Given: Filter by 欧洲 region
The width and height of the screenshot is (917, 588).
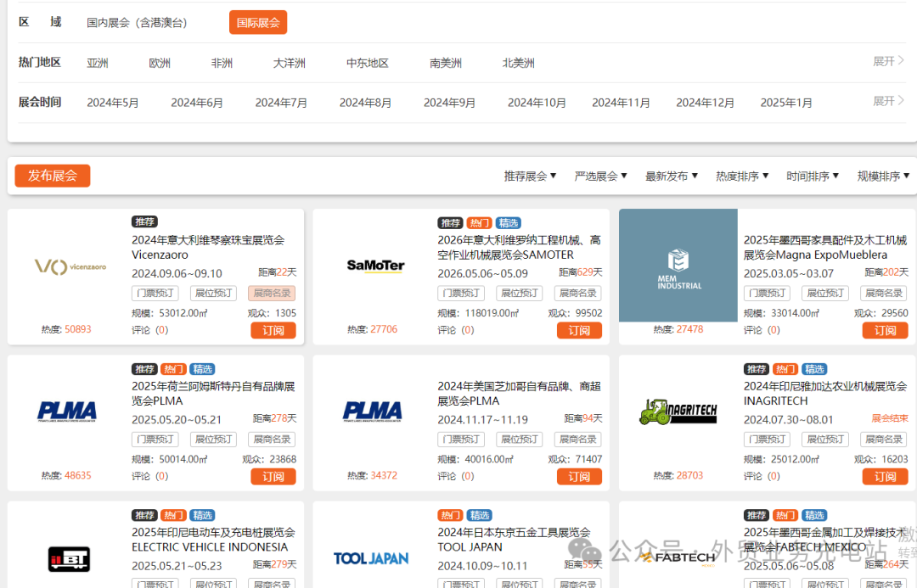Looking at the screenshot, I should click(x=160, y=63).
